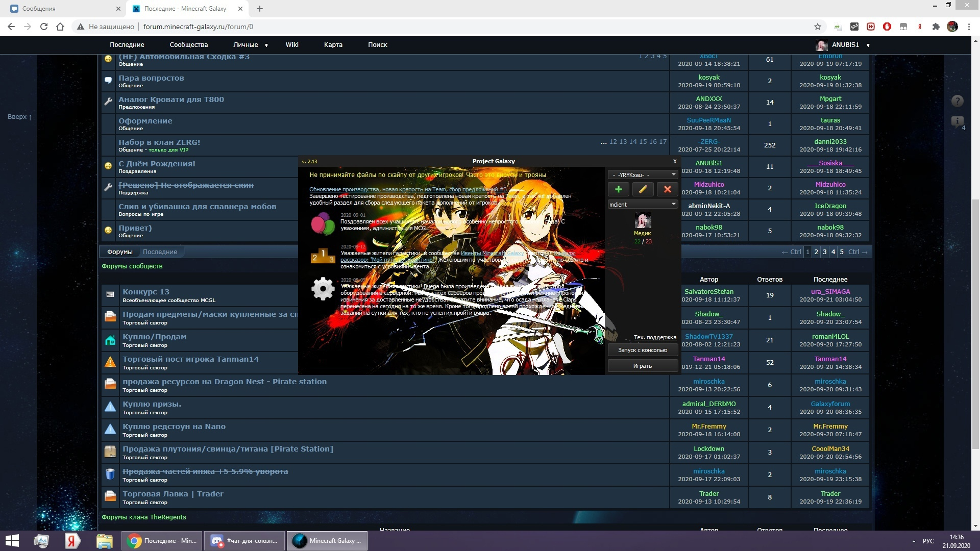Open the mclient server dropdown
Image resolution: width=980 pixels, height=551 pixels.
point(643,204)
